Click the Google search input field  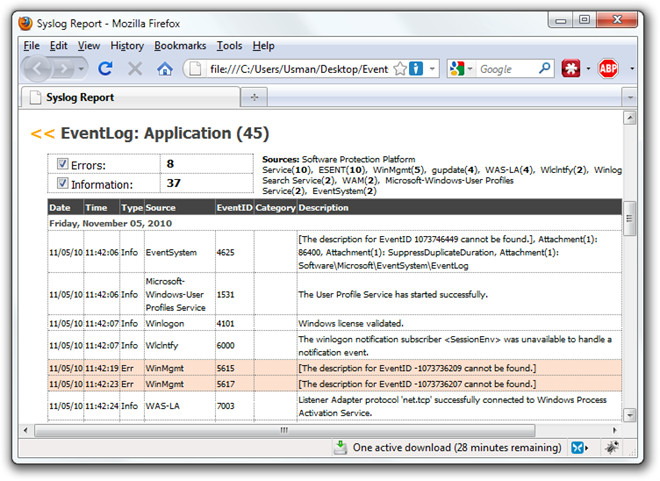pyautogui.click(x=507, y=69)
